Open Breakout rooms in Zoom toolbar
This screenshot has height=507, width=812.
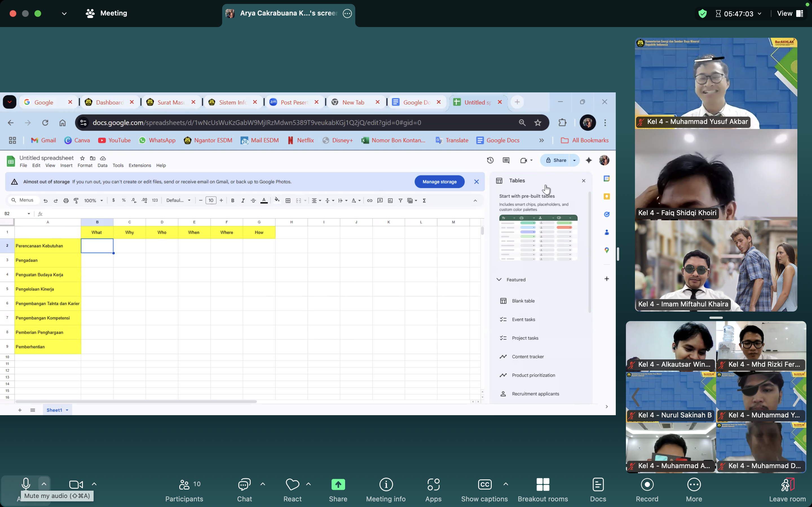pyautogui.click(x=542, y=489)
